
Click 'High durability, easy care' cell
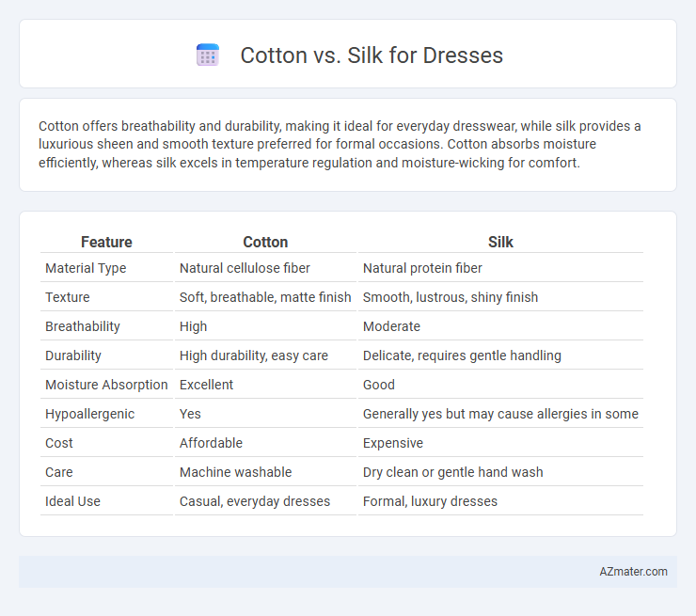tap(254, 355)
